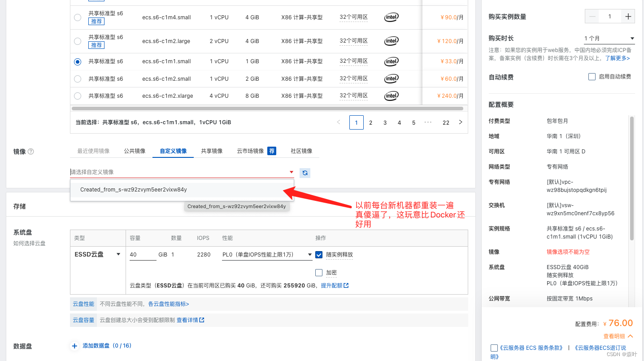This screenshot has height=361, width=644.
Task: Click the system disk capacity input field
Action: coord(143,255)
